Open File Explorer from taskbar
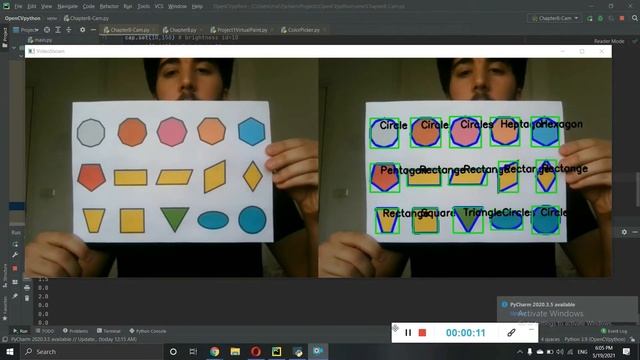640x360 pixels. tap(235, 351)
